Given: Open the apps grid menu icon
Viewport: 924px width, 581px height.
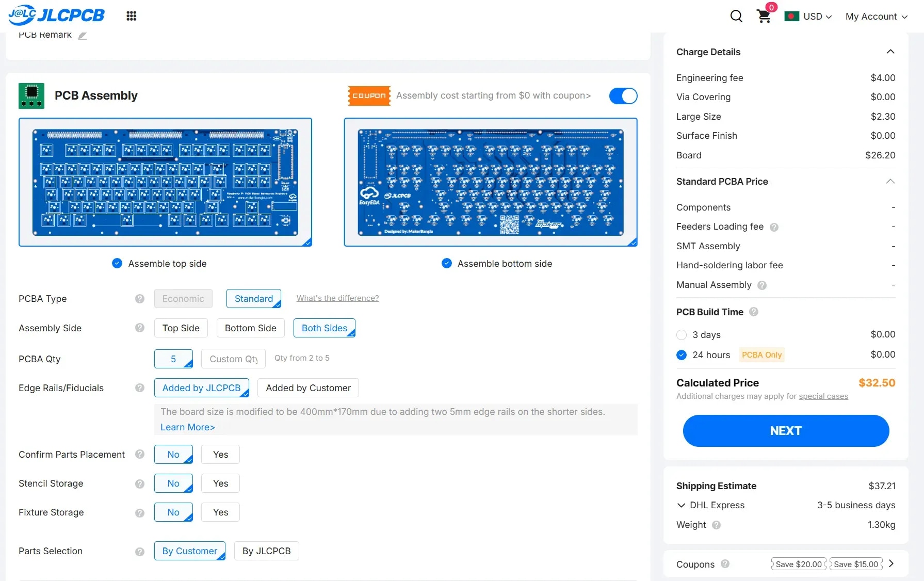Looking at the screenshot, I should click(132, 16).
